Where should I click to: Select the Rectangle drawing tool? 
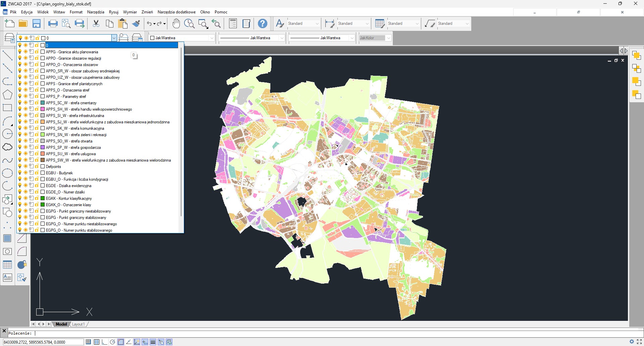tap(7, 108)
